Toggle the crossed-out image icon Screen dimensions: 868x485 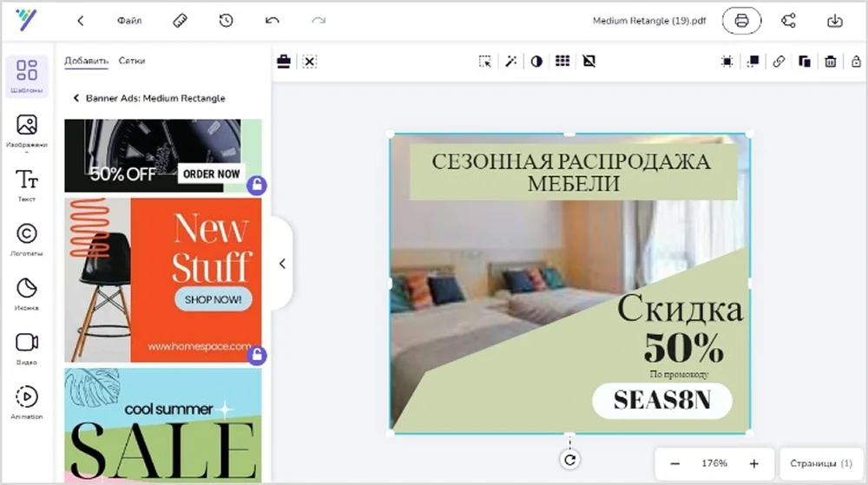[589, 62]
